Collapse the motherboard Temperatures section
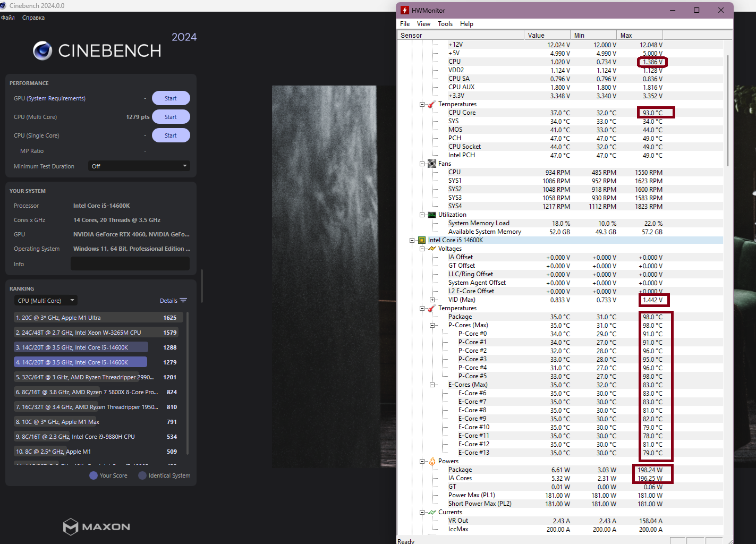 tap(422, 104)
